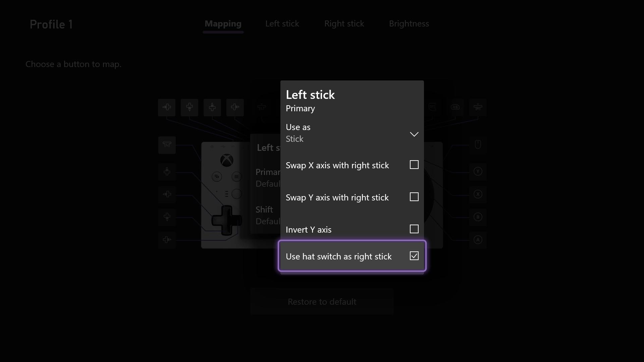The height and width of the screenshot is (362, 644).
Task: Open the Brightness settings tab
Action: coord(408,23)
